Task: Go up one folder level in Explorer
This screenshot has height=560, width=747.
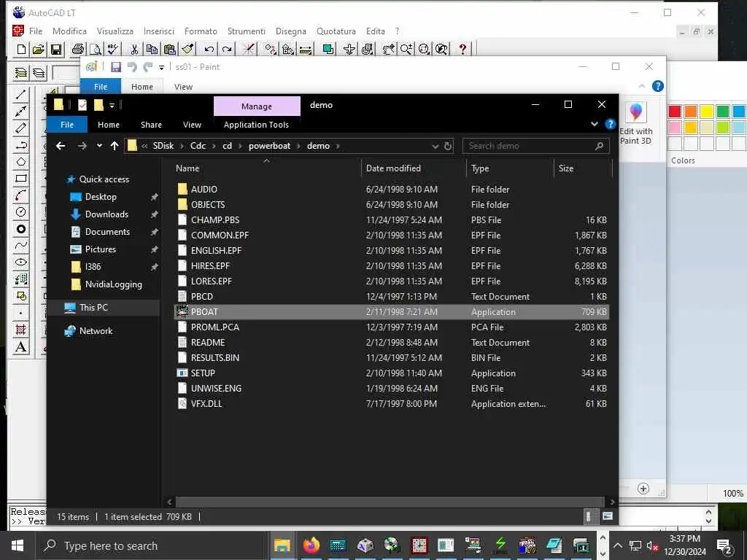Action: (115, 146)
